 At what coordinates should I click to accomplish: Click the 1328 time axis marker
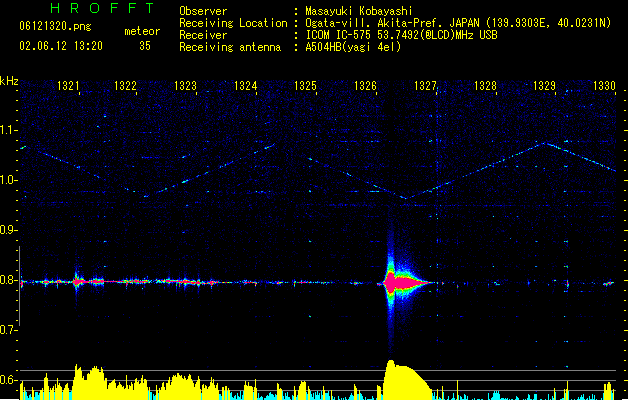[x=485, y=85]
